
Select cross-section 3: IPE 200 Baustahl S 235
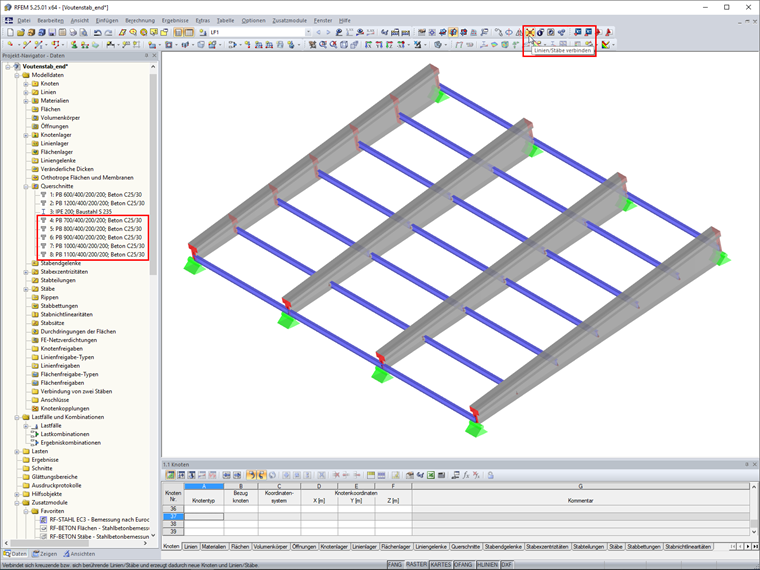[x=80, y=212]
